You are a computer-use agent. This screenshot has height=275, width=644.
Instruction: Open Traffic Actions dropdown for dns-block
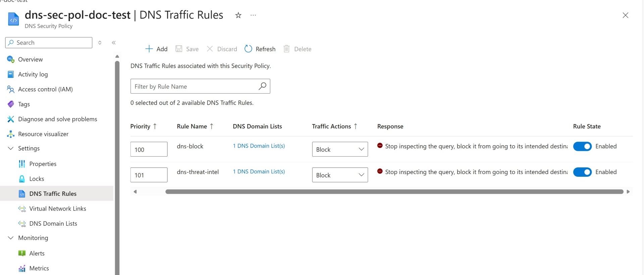pos(340,149)
